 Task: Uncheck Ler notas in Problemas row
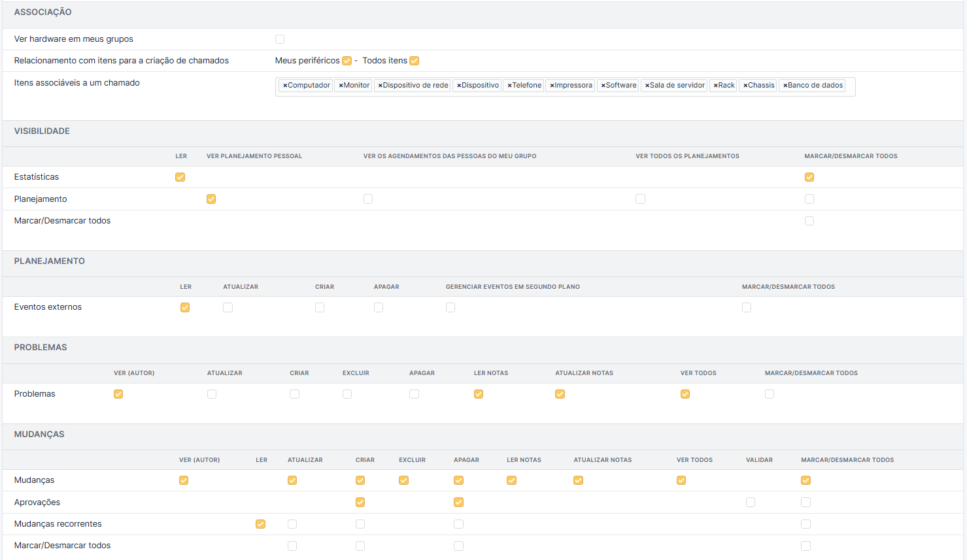(x=479, y=394)
